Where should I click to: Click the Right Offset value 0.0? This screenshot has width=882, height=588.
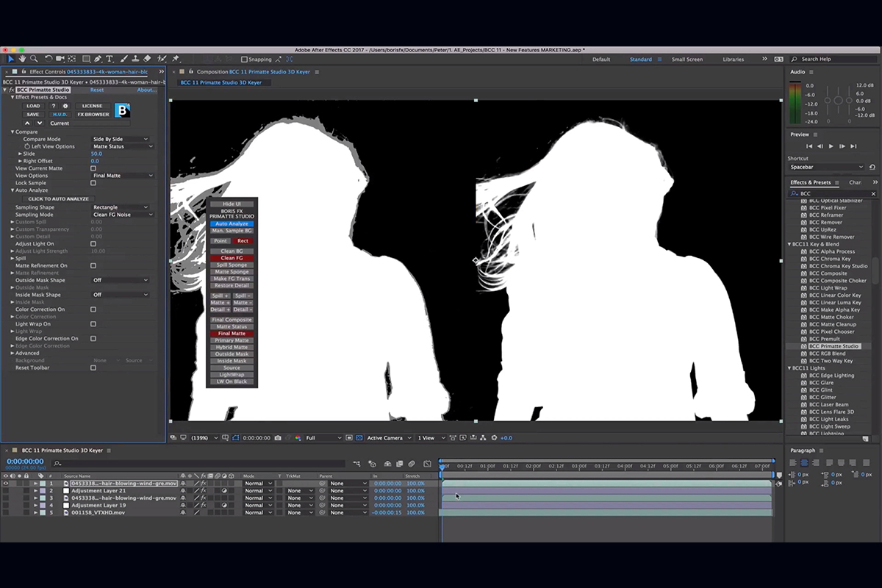[x=95, y=161]
